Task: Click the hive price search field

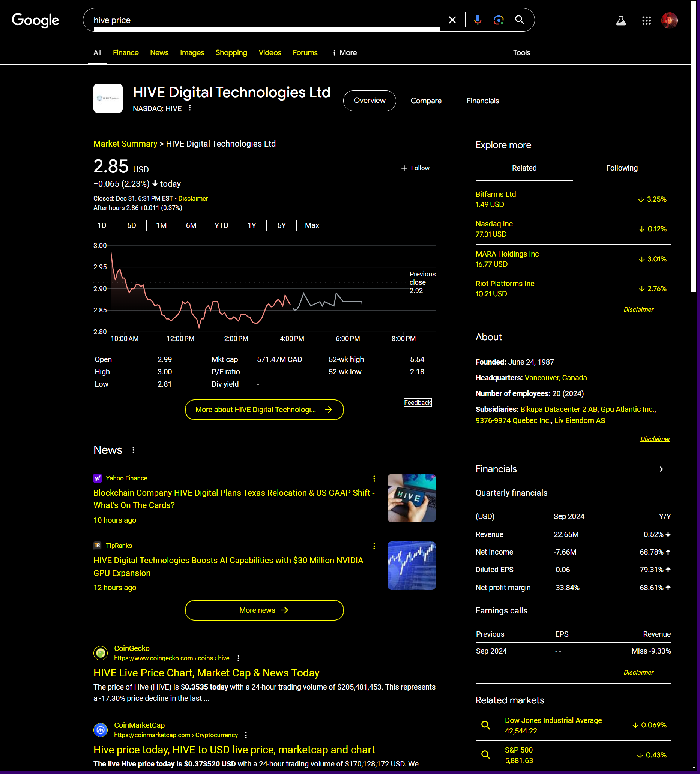Action: [x=267, y=20]
